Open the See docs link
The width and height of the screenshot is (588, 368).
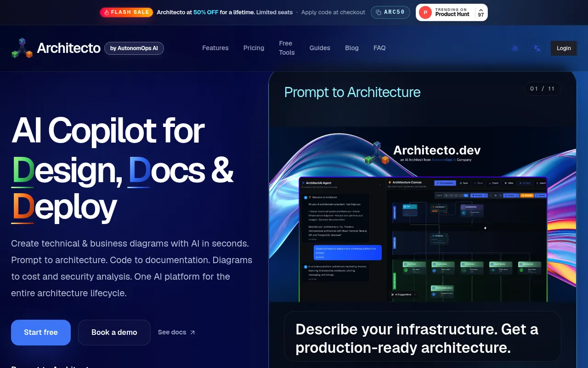(176, 332)
